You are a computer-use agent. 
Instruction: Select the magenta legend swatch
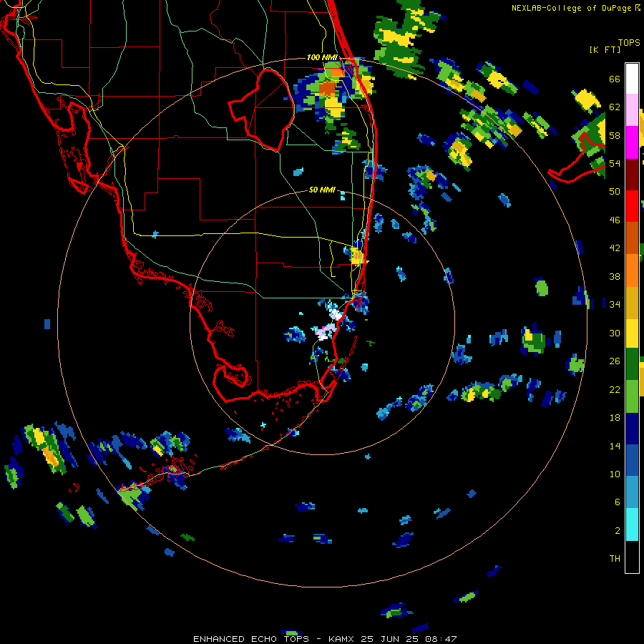click(x=632, y=142)
